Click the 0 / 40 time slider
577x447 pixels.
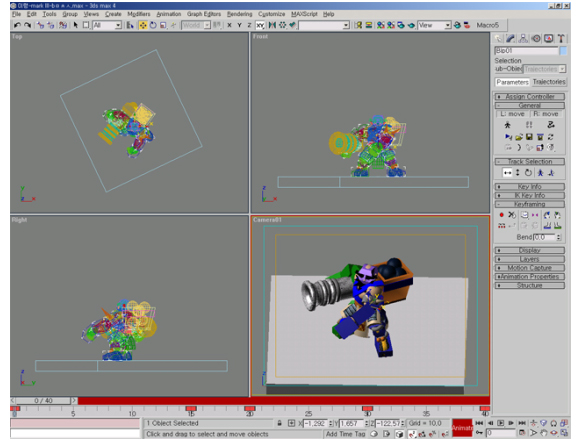43,400
